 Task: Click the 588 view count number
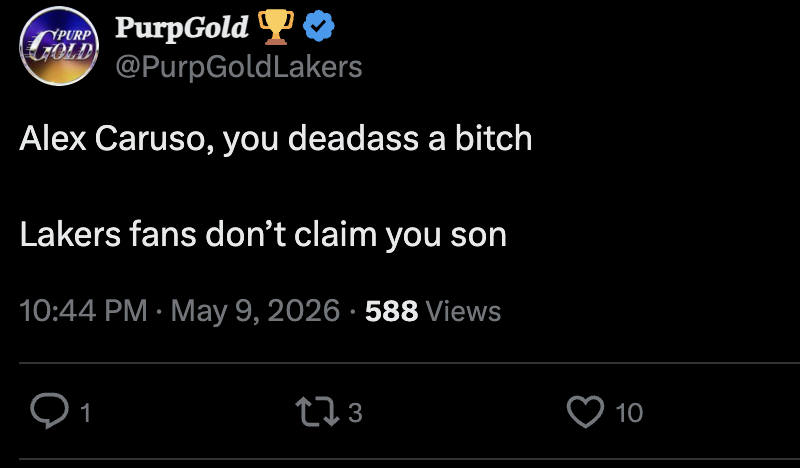pyautogui.click(x=391, y=310)
